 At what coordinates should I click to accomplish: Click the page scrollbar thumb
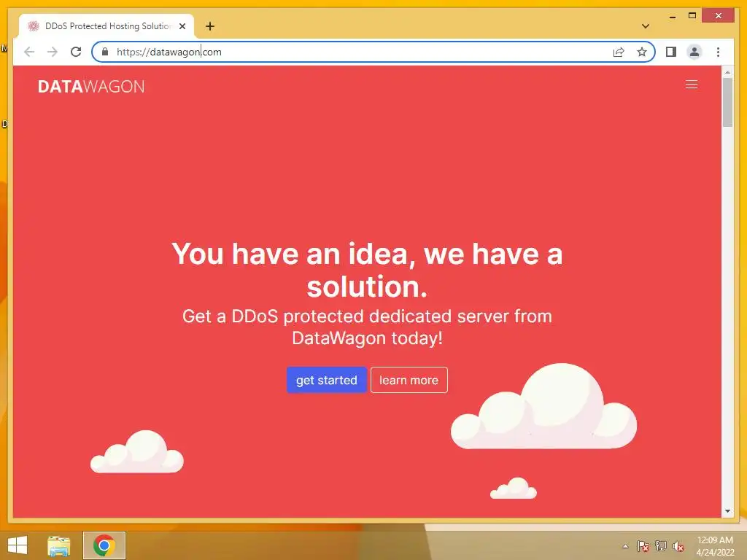pyautogui.click(x=727, y=102)
